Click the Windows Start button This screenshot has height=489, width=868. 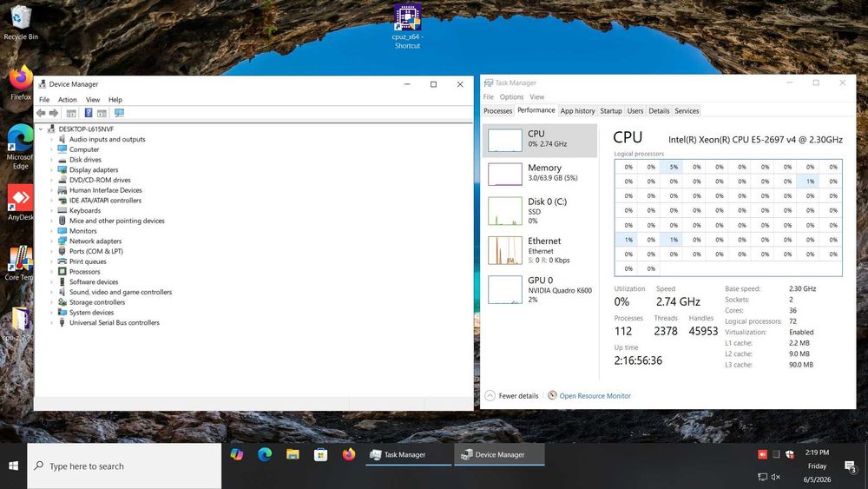(x=13, y=466)
